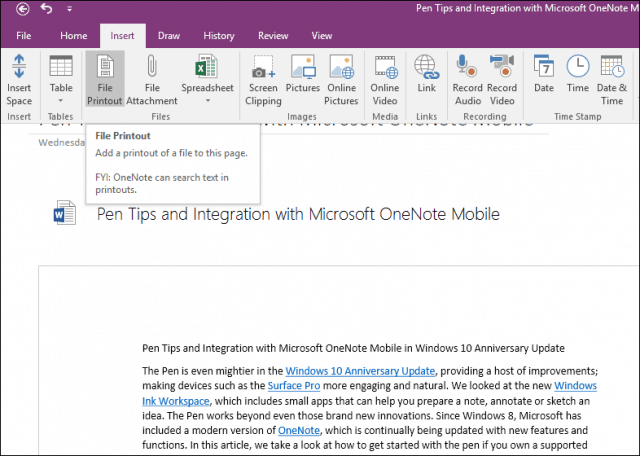Insert an Online Video
Image resolution: width=640 pixels, height=456 pixels.
coord(385,80)
